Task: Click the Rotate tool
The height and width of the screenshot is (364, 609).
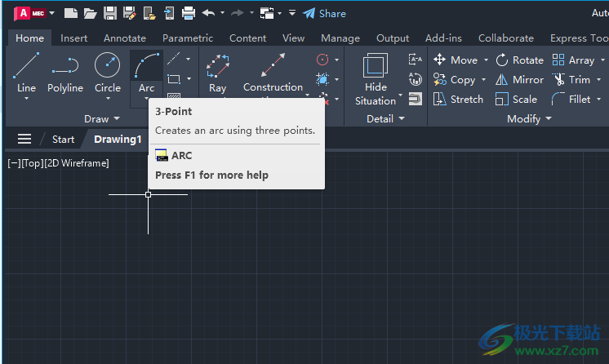Action: click(x=520, y=60)
